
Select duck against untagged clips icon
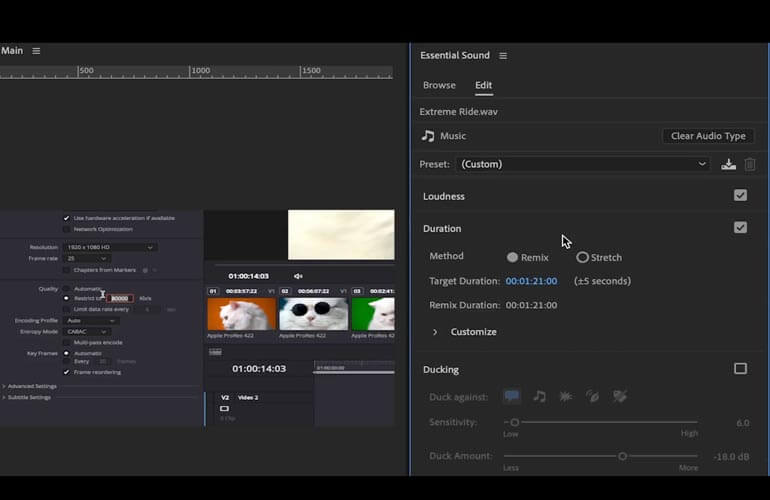[620, 396]
